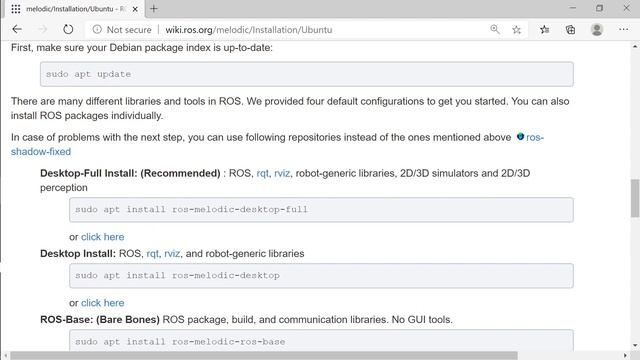The width and height of the screenshot is (640, 360).
Task: Open the user profile avatar
Action: [597, 29]
